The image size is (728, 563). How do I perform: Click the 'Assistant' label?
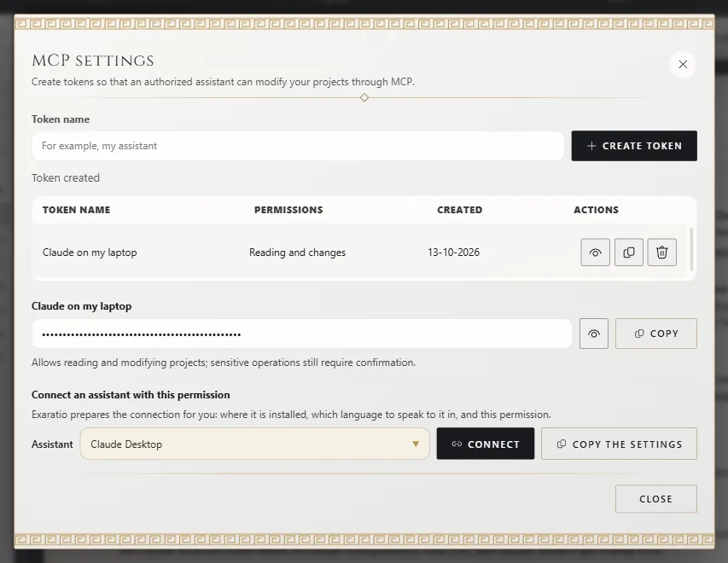tap(52, 444)
